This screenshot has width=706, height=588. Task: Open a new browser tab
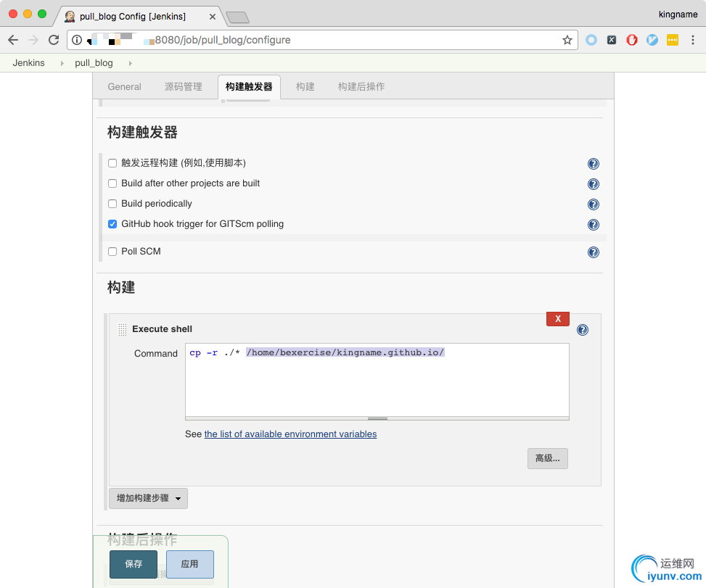coord(237,17)
